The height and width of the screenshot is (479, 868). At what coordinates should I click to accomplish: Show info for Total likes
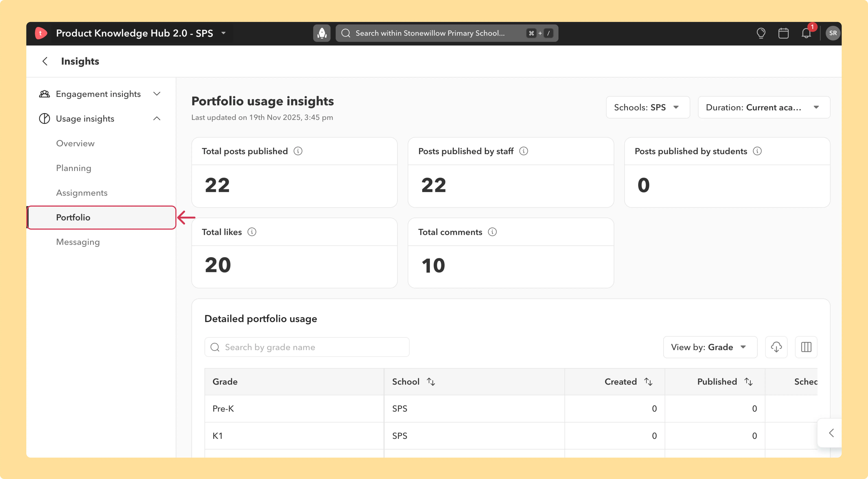click(x=252, y=232)
